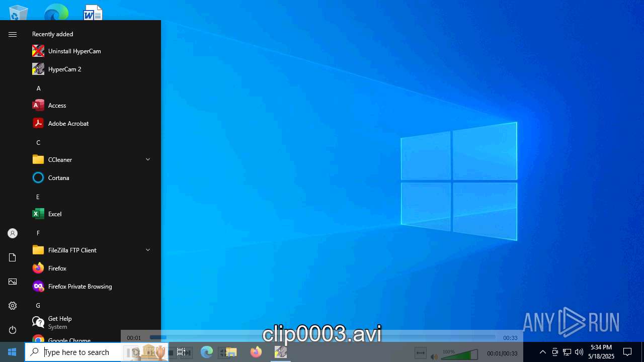Image resolution: width=644 pixels, height=362 pixels.
Task: Open user account icon in Start sidebar
Action: 13,233
